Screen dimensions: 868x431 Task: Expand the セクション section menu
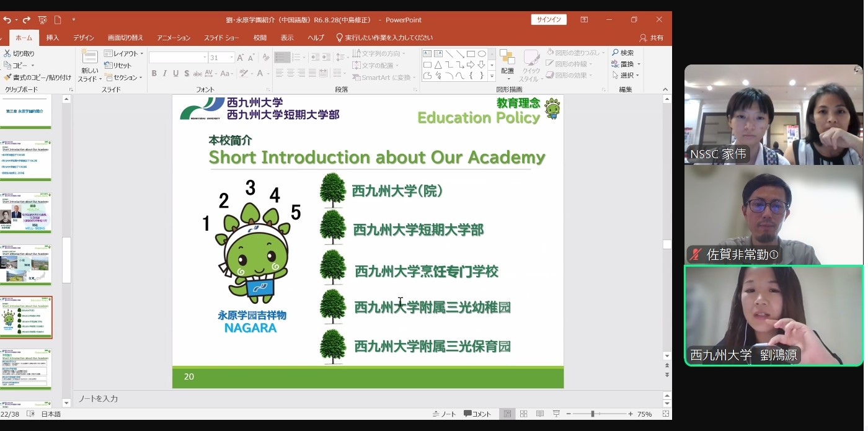pos(125,78)
